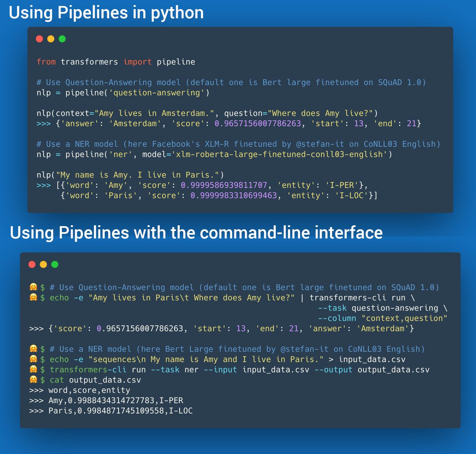Click the line "nlp = pipeline('question-answering')"
The image size is (476, 454).
[123, 93]
